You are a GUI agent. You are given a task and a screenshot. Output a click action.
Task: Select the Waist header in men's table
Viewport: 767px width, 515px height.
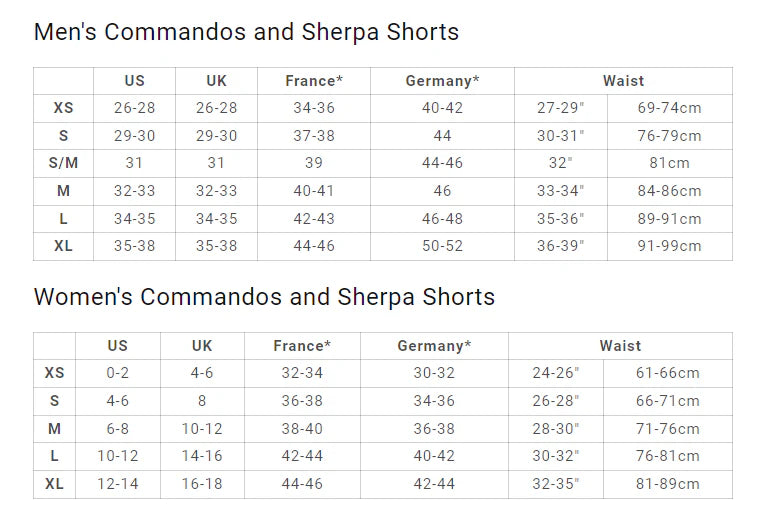(x=623, y=81)
